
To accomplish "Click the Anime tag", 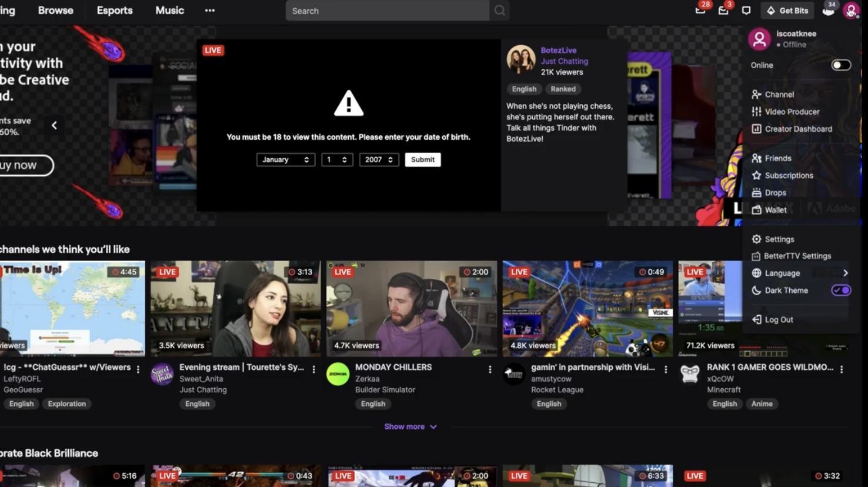I will (762, 403).
